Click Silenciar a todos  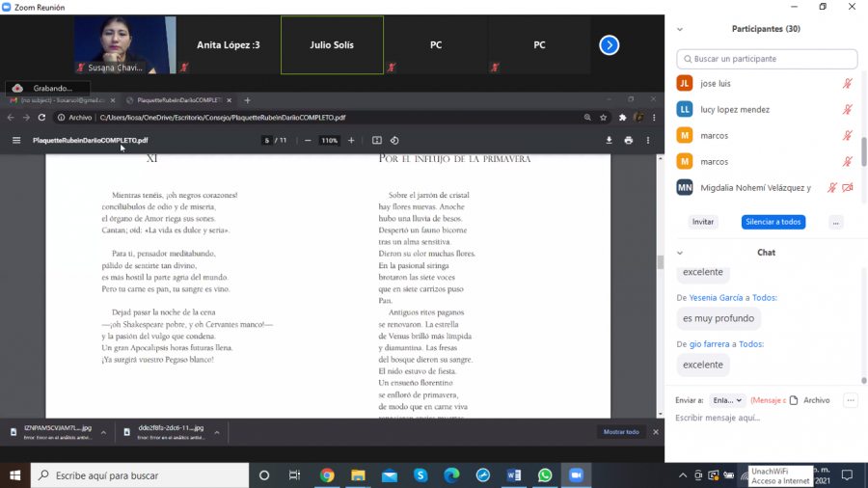click(773, 222)
